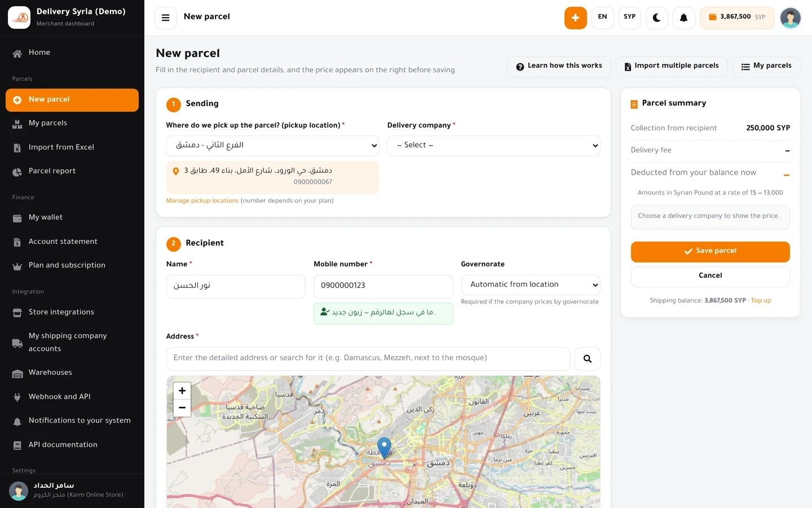This screenshot has width=812, height=508.
Task: Click the recipient Name input field
Action: [x=236, y=287]
